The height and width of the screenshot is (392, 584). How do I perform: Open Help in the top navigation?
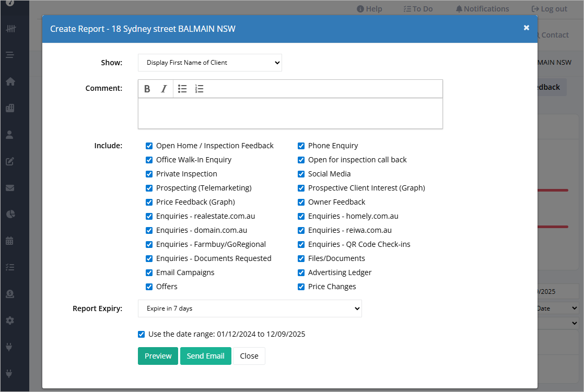point(369,9)
